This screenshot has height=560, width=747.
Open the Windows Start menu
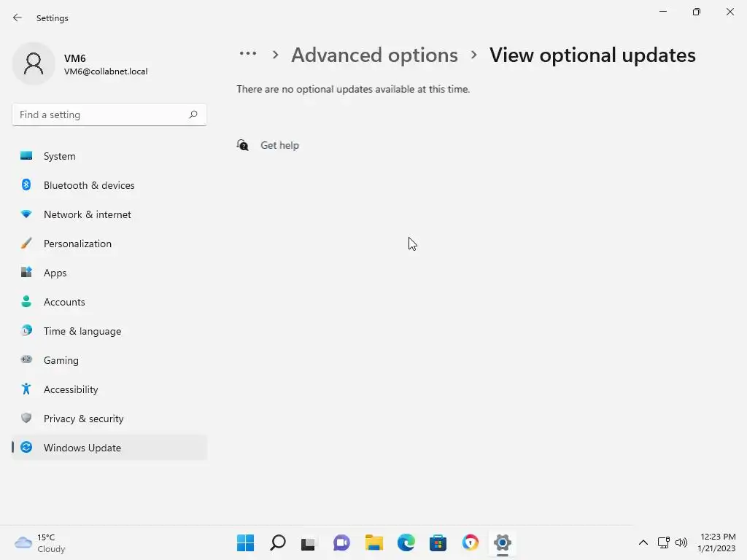245,542
